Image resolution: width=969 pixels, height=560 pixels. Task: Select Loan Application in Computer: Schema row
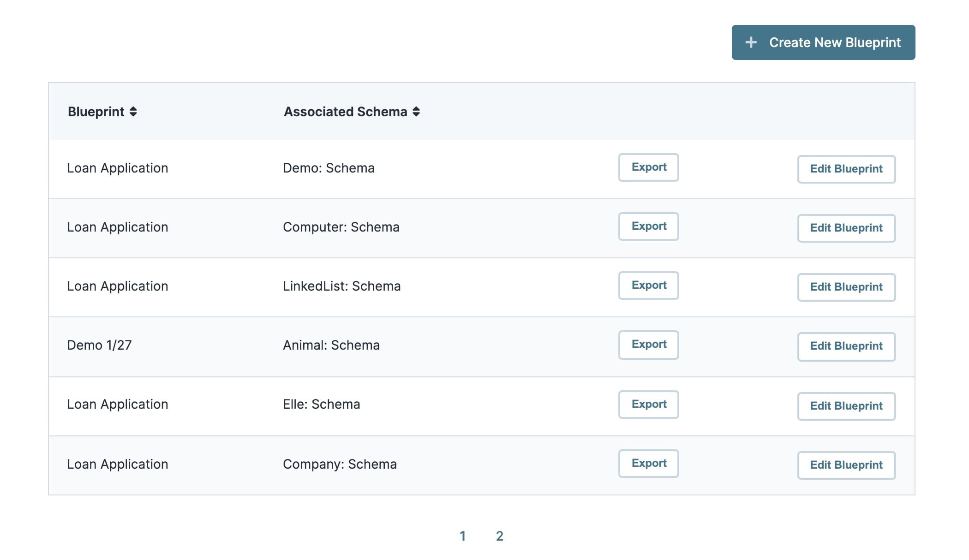117,227
